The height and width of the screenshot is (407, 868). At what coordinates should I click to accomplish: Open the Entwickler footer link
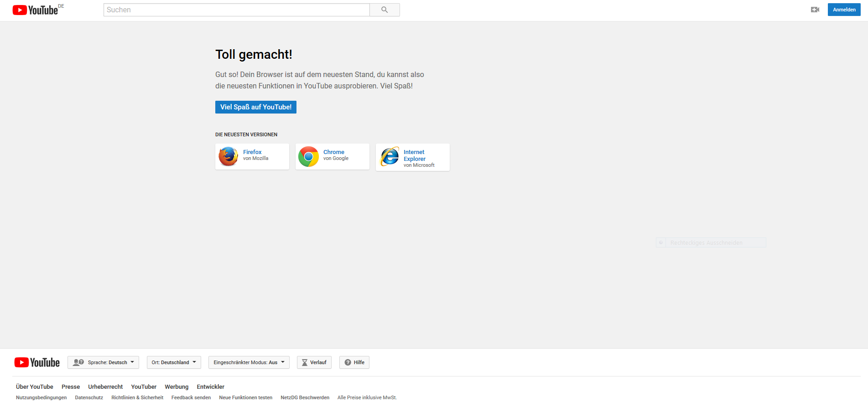point(211,387)
